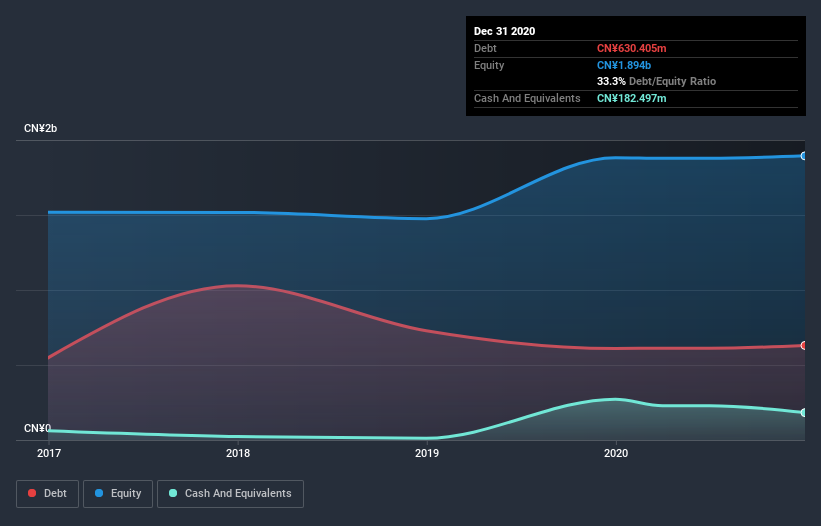The image size is (821, 526).
Task: Toggle Cash And Equivalents legend button
Action: click(230, 494)
